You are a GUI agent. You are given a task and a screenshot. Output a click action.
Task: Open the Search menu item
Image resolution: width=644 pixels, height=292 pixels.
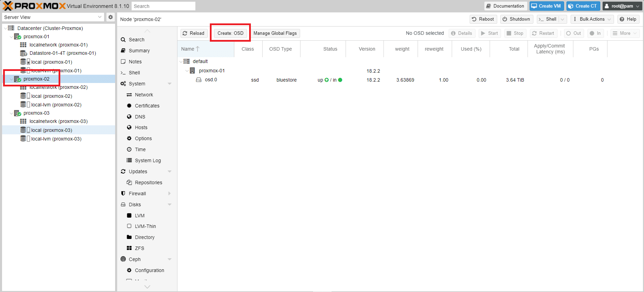tap(147, 40)
